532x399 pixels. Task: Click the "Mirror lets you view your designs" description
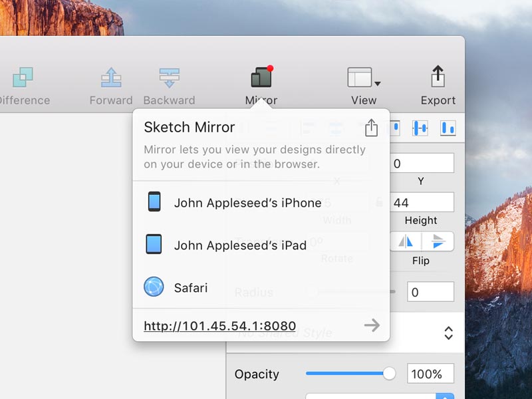click(255, 157)
